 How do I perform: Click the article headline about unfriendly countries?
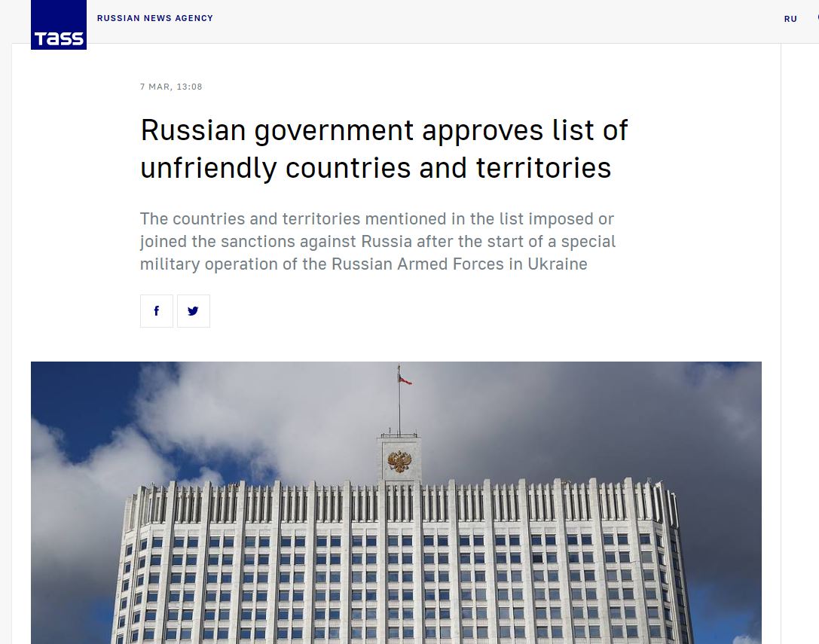(x=384, y=149)
